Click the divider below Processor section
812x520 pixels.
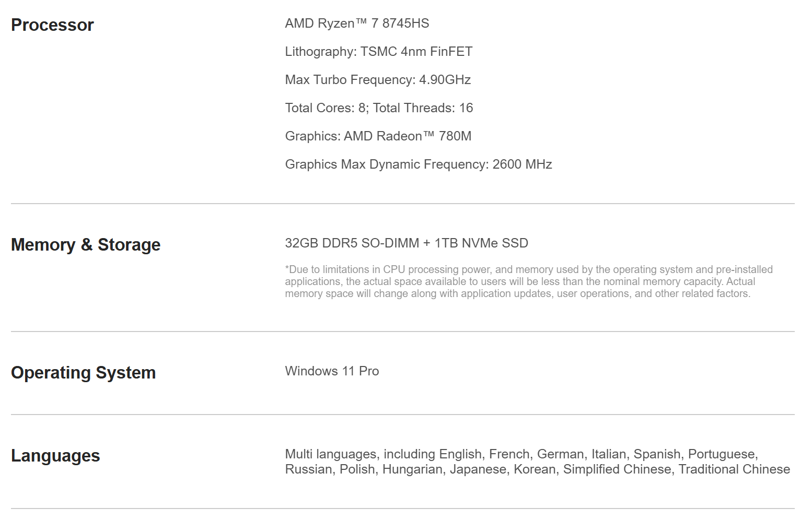coord(403,204)
